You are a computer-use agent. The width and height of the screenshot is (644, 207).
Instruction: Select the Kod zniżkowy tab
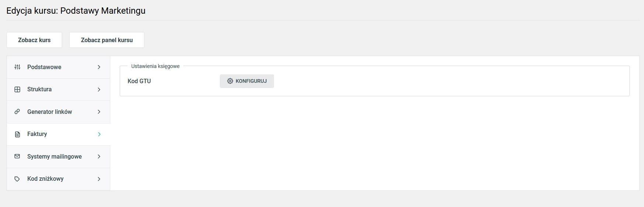(x=58, y=179)
